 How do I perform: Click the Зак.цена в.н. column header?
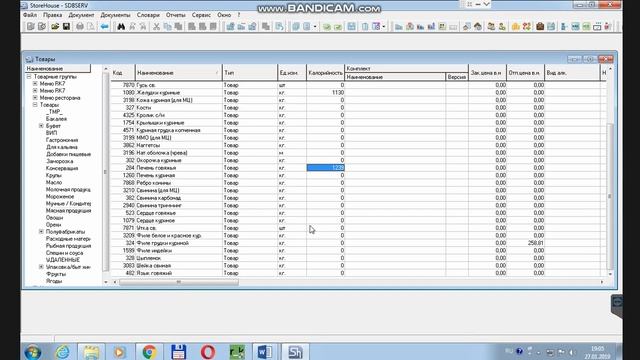(x=487, y=73)
